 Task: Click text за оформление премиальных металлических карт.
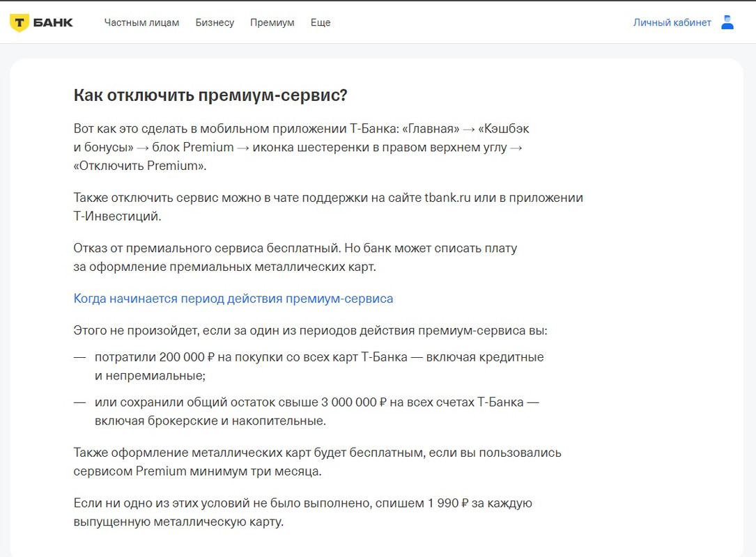click(x=224, y=267)
